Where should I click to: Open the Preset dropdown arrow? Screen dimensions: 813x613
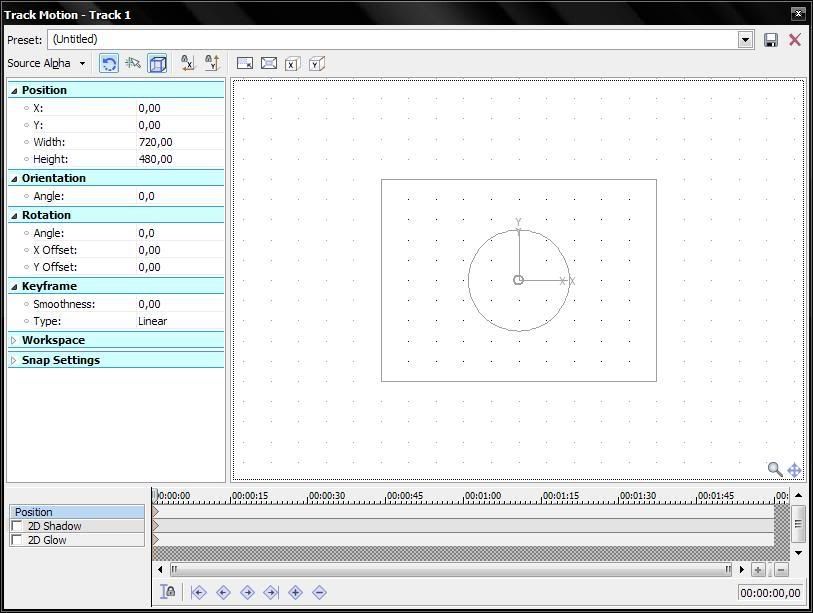[745, 40]
